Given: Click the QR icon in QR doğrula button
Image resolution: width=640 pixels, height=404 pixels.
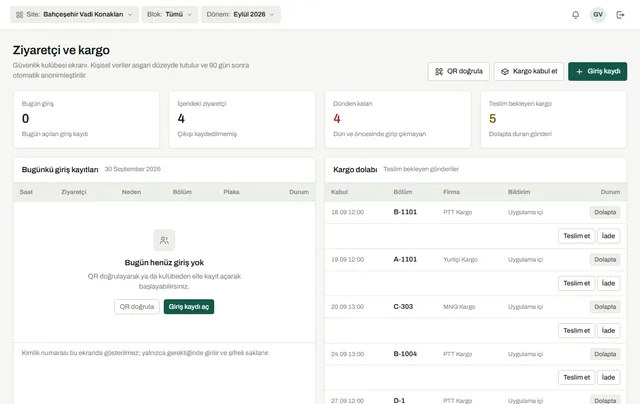Looking at the screenshot, I should coord(439,71).
